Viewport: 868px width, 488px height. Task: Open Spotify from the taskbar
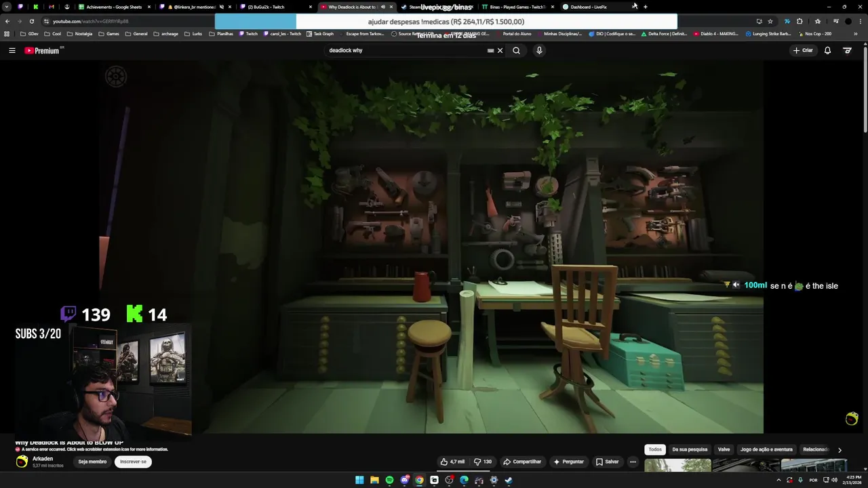(389, 480)
